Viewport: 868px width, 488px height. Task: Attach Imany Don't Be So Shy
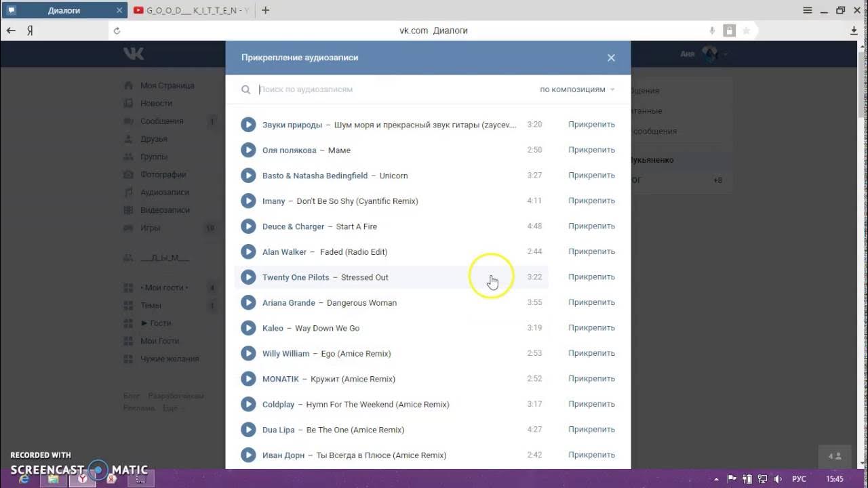coord(591,201)
